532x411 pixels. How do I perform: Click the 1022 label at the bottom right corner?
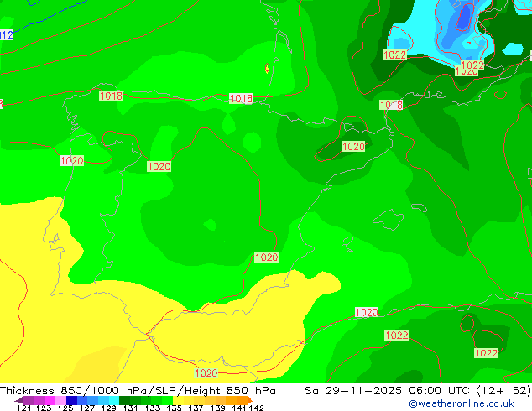coord(486,353)
